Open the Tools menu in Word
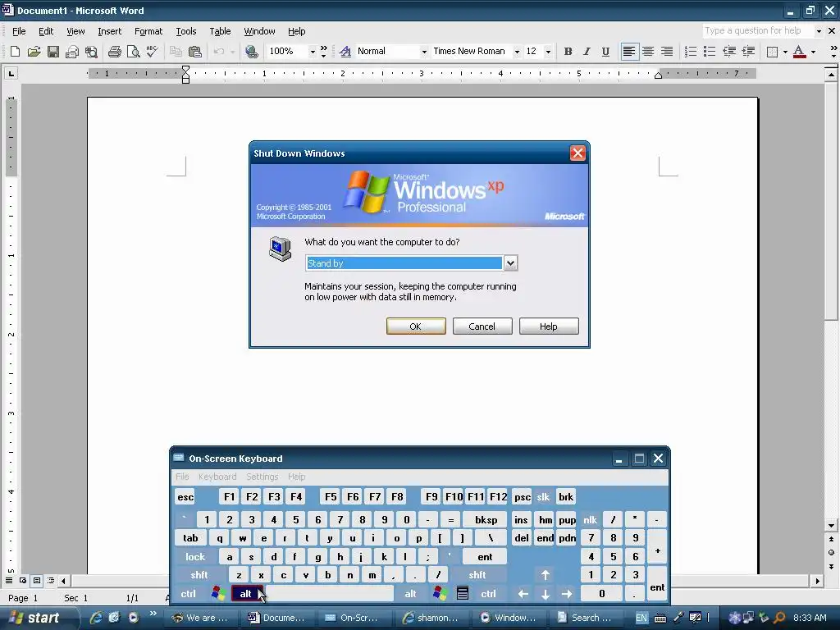This screenshot has height=630, width=840. (186, 31)
